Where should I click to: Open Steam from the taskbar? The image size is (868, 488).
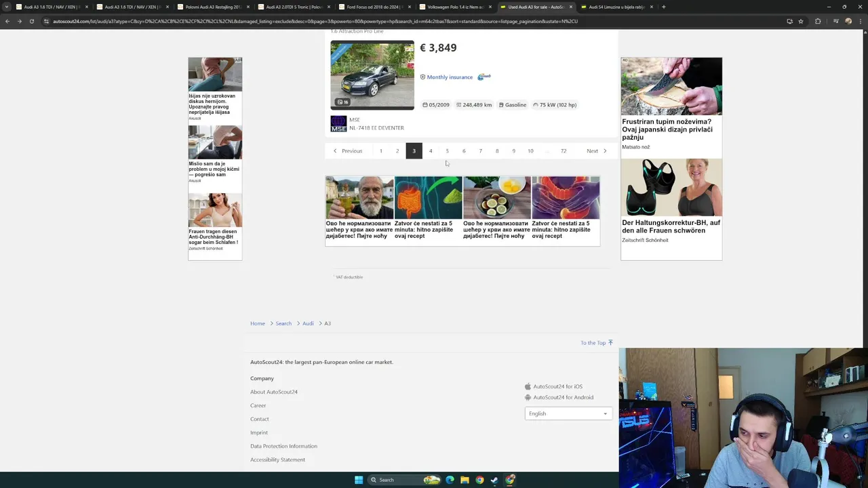494,480
